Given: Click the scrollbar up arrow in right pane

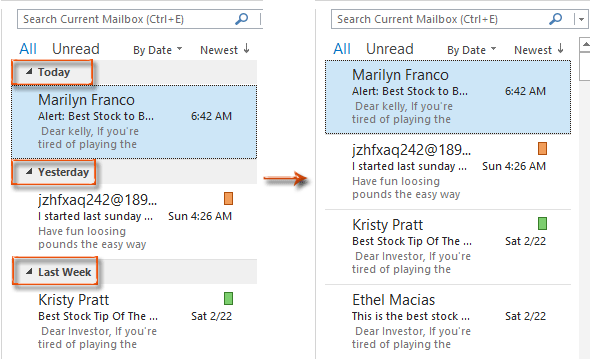Looking at the screenshot, I should (585, 45).
